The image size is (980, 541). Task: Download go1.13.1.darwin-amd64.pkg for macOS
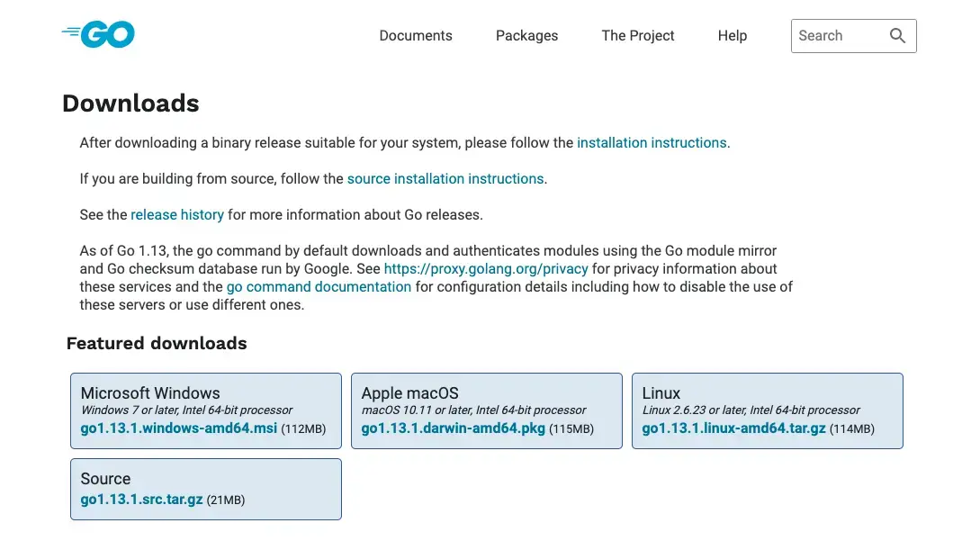coord(454,428)
